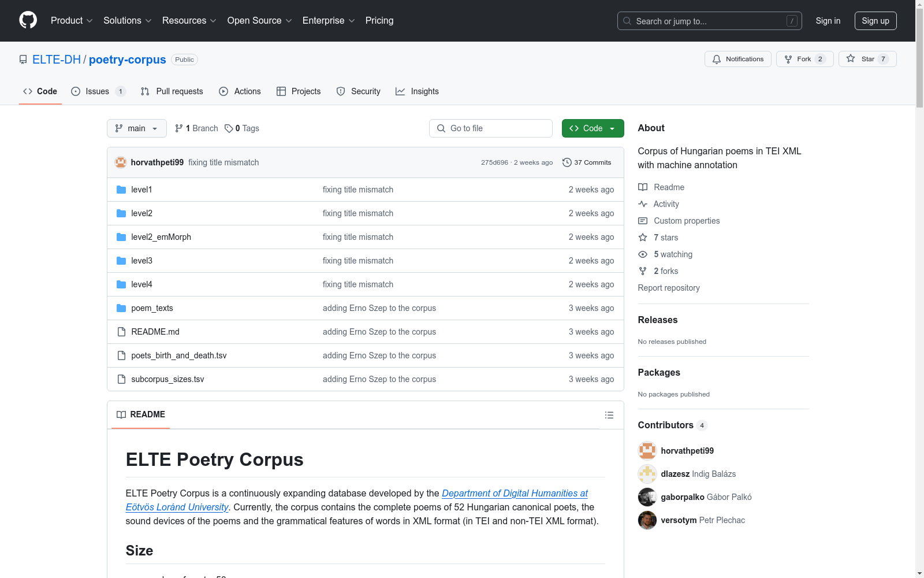Click the Pricing link
The width and height of the screenshot is (924, 578).
click(x=379, y=21)
